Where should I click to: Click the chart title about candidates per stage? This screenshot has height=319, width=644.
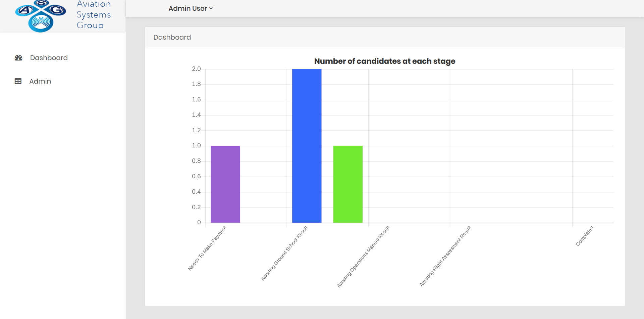point(385,61)
